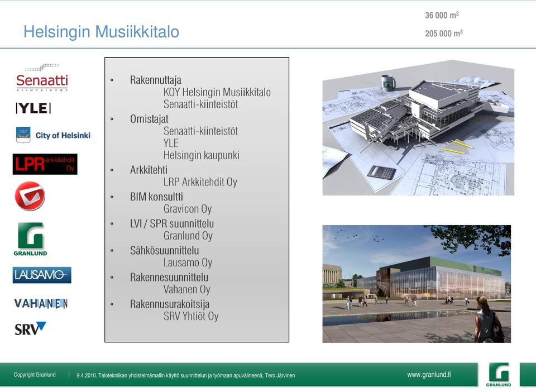Viewport: 536px width, 392px height.
Task: Click Granlund Oy text
Action: [188, 236]
